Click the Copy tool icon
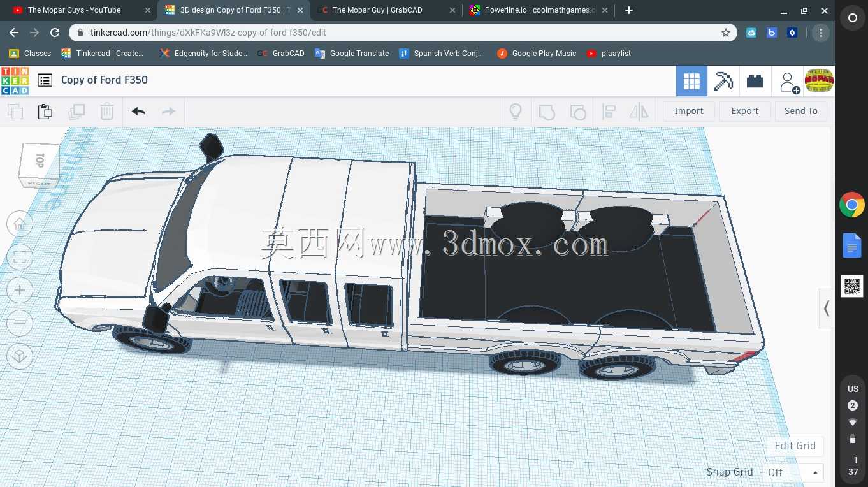This screenshot has height=487, width=868. [x=15, y=112]
